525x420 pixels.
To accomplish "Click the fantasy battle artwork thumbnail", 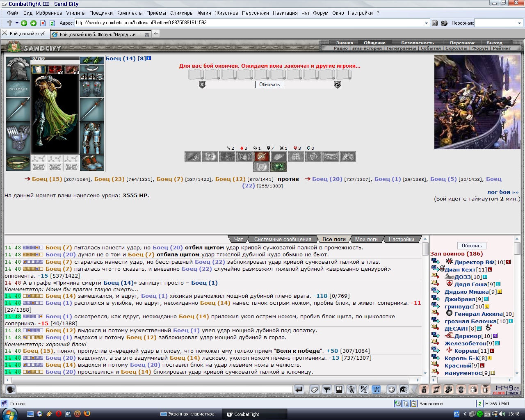I will [477, 102].
